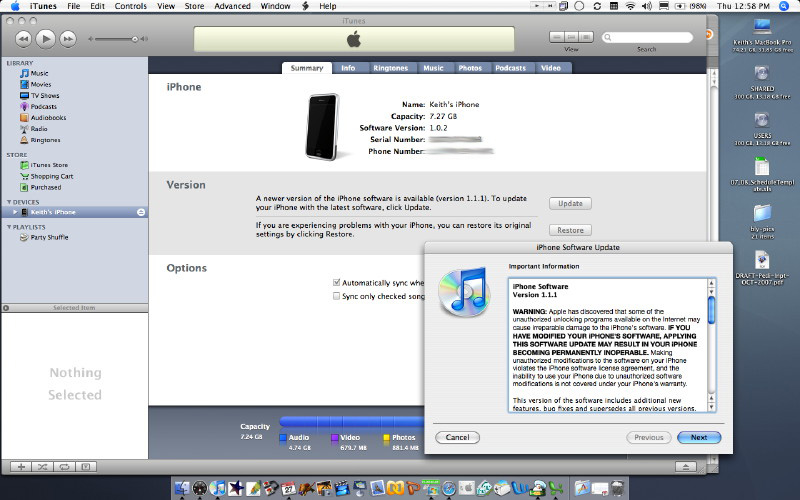Switch to album grouped view
This screenshot has height=500, width=800.
click(x=571, y=37)
